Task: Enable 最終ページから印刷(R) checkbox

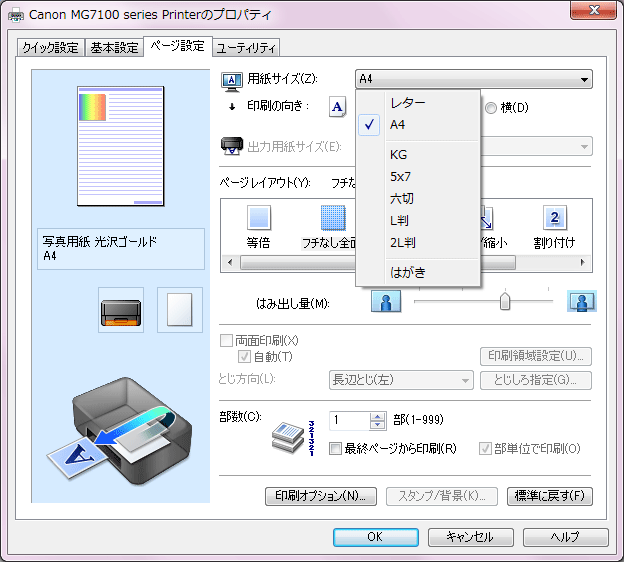Action: (x=335, y=449)
